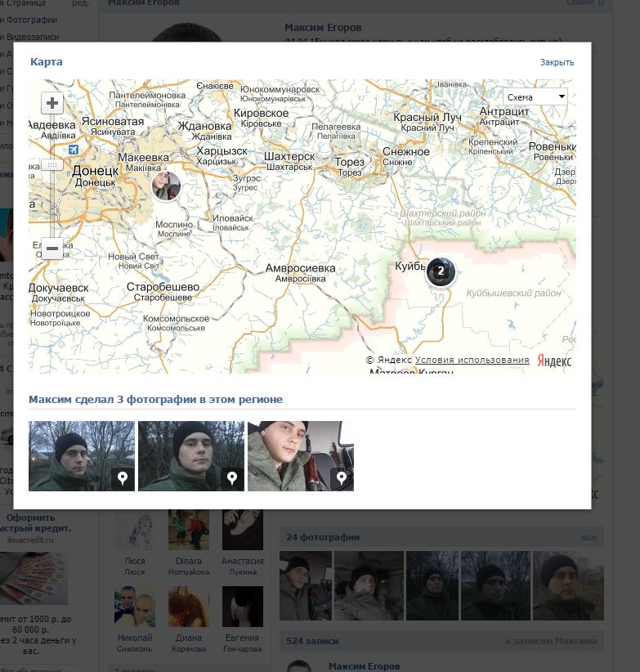640x672 pixels.
Task: Open third photo taken inside vehicle
Action: 301,456
